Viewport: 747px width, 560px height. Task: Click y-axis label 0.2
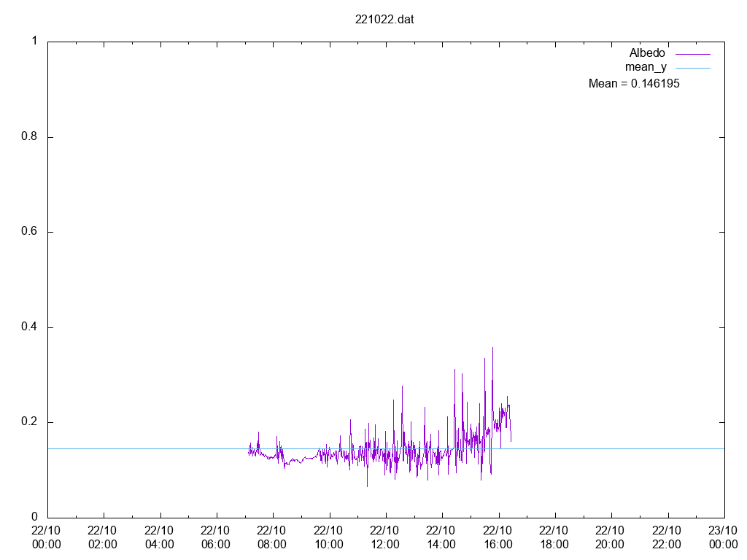click(x=29, y=421)
